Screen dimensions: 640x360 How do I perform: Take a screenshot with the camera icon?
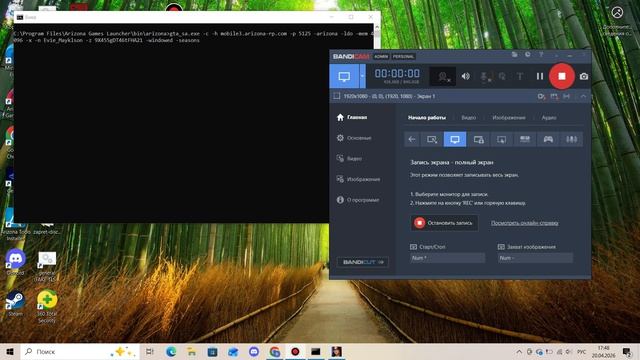(x=584, y=76)
